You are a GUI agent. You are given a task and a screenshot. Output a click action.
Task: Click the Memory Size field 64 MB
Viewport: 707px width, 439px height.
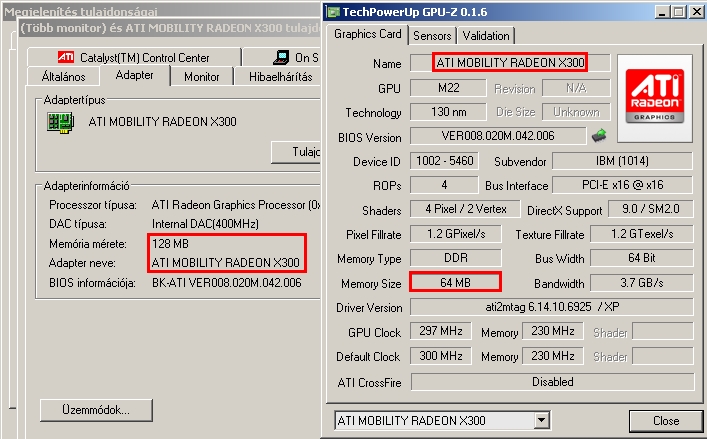455,282
